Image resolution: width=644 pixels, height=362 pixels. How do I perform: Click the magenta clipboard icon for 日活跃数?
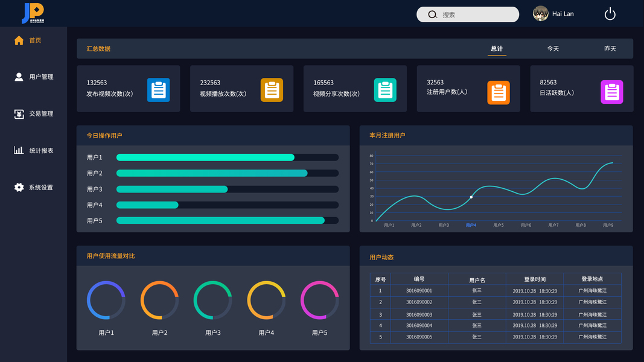pos(612,92)
